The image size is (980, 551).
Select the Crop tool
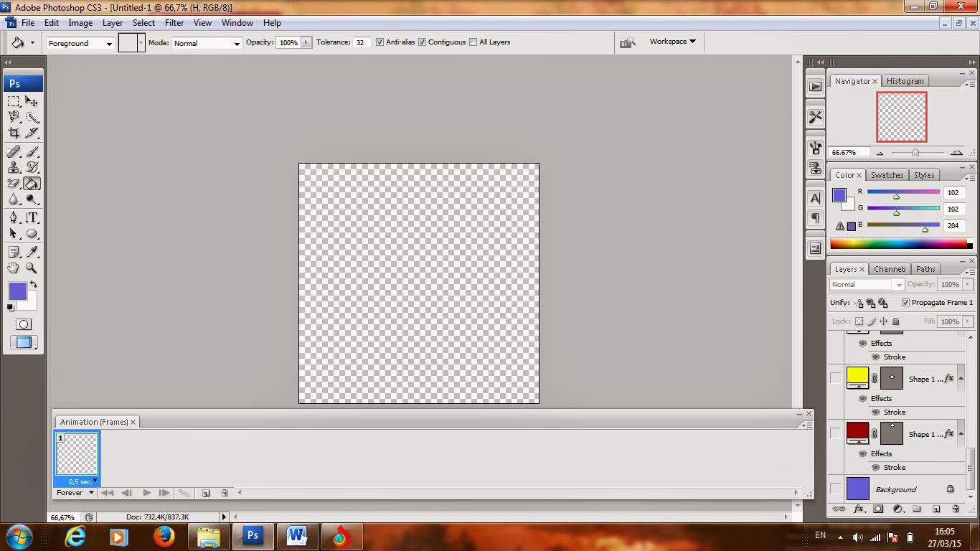pos(14,133)
